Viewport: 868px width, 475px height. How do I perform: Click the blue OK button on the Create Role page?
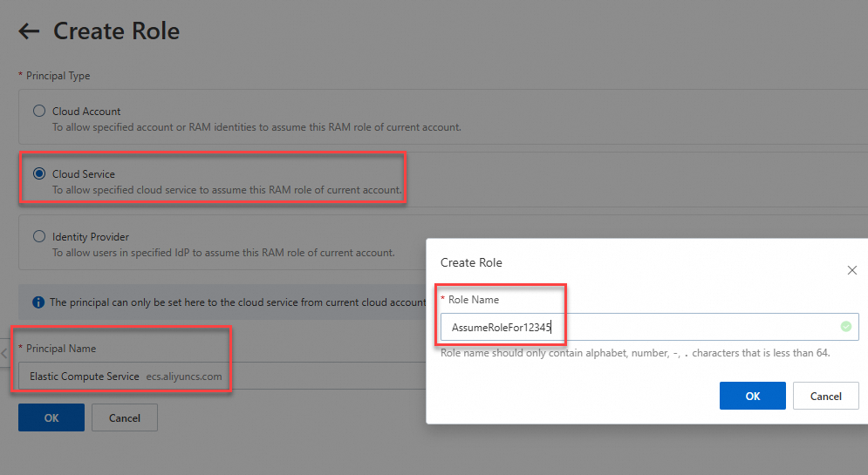pyautogui.click(x=51, y=417)
